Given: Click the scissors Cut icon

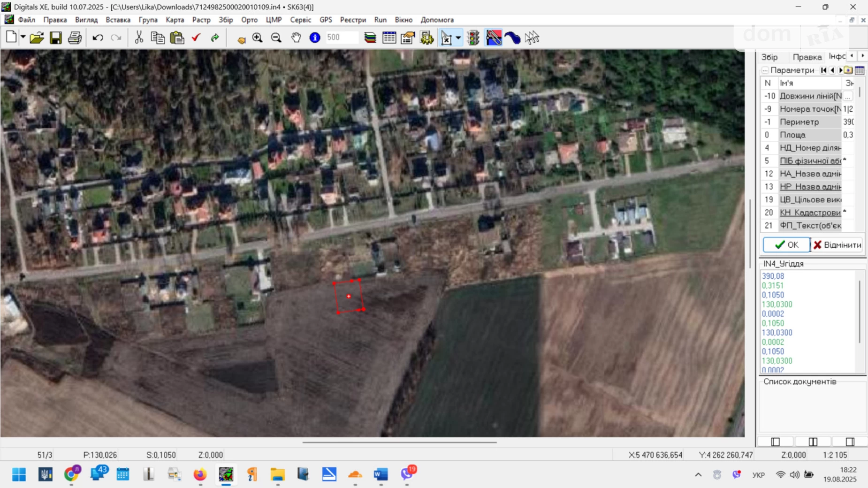Looking at the screenshot, I should coord(139,38).
